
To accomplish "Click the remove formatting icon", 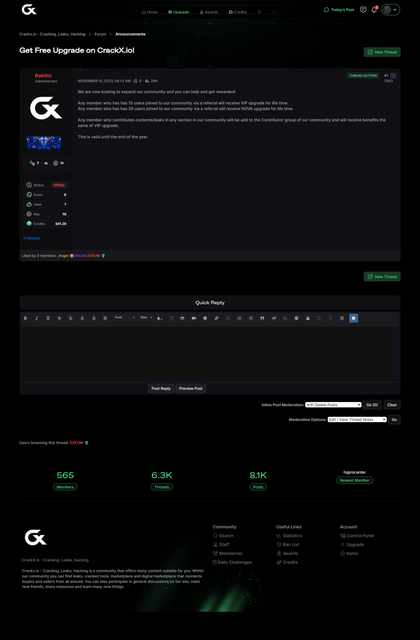I will (x=171, y=318).
